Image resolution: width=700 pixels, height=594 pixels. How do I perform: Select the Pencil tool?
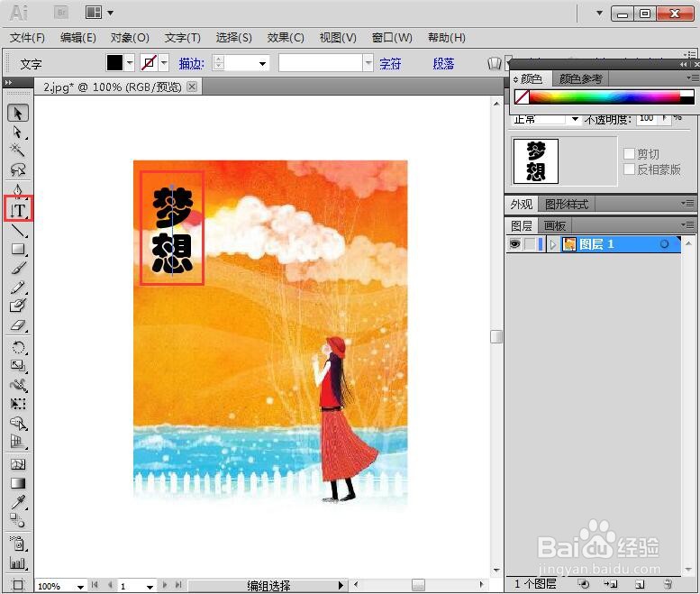18,288
